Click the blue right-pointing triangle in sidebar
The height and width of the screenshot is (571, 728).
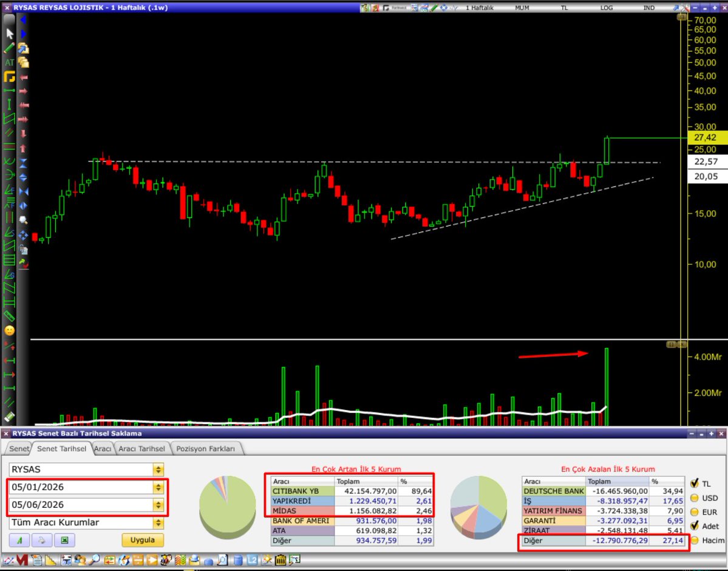(23, 34)
